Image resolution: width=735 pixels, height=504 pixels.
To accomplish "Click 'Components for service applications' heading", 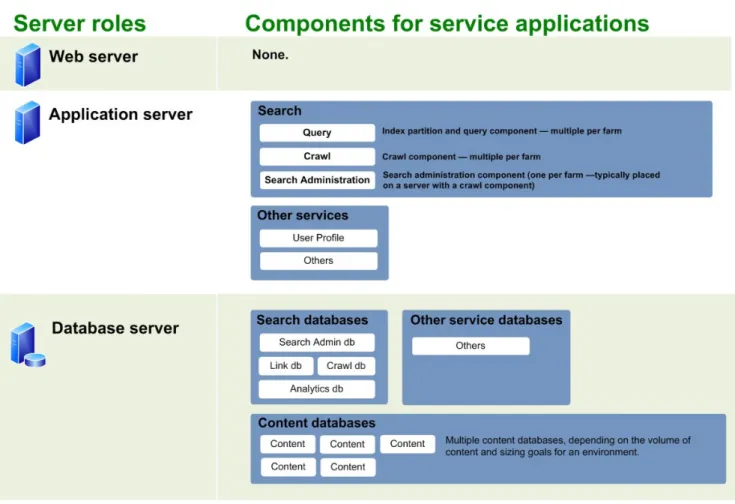I will tap(447, 23).
